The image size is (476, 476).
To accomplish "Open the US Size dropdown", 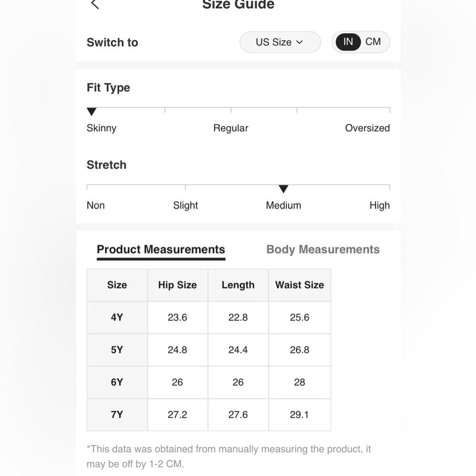I will tap(280, 42).
